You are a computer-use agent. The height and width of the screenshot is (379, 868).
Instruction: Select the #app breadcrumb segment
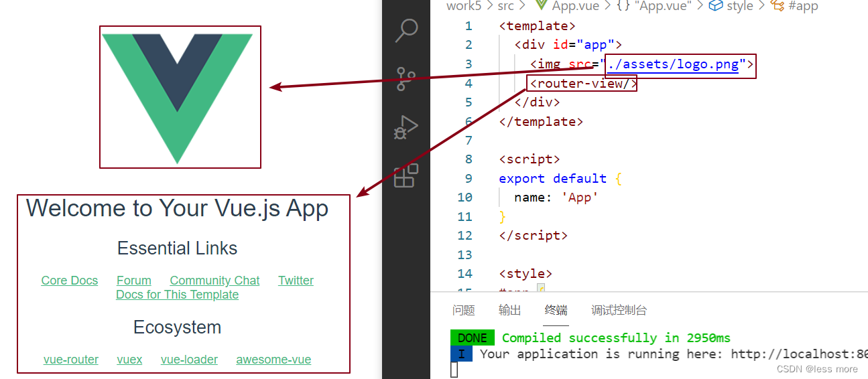794,6
